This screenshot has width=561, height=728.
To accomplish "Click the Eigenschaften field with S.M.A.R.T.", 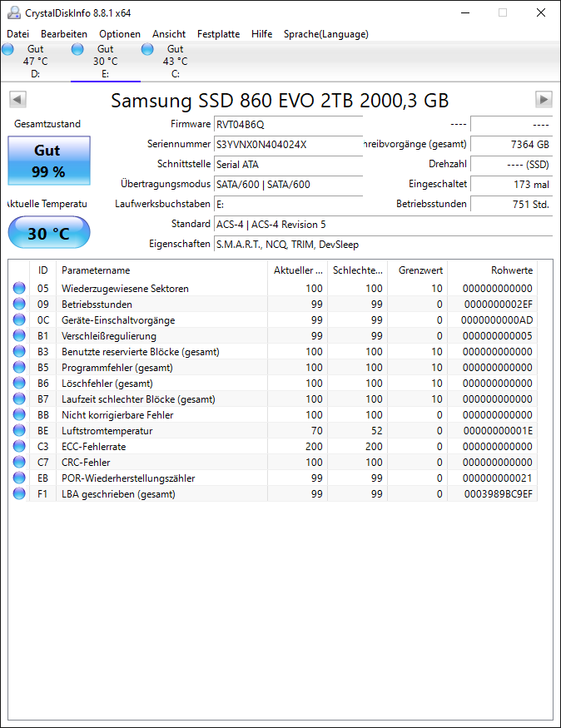I will click(x=383, y=245).
